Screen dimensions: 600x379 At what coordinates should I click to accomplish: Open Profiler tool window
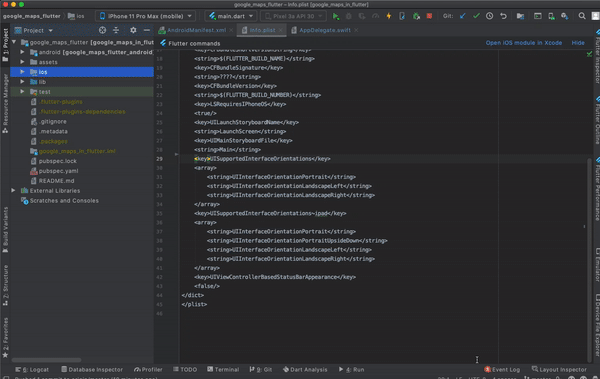148,369
